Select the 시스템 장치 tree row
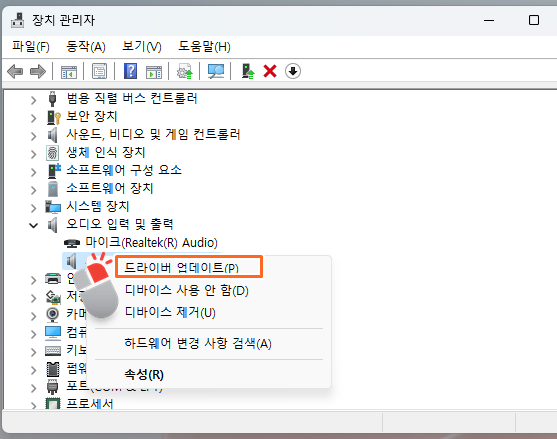557x439 pixels. (x=98, y=207)
